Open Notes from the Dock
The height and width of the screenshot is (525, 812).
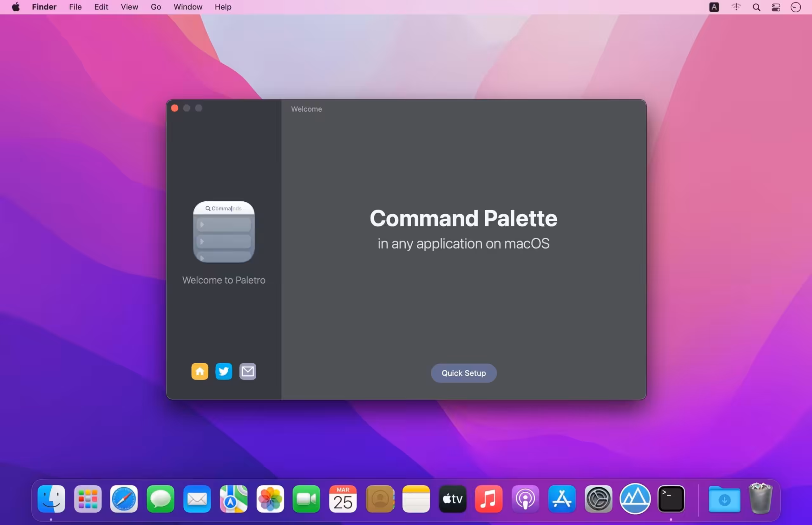[416, 499]
